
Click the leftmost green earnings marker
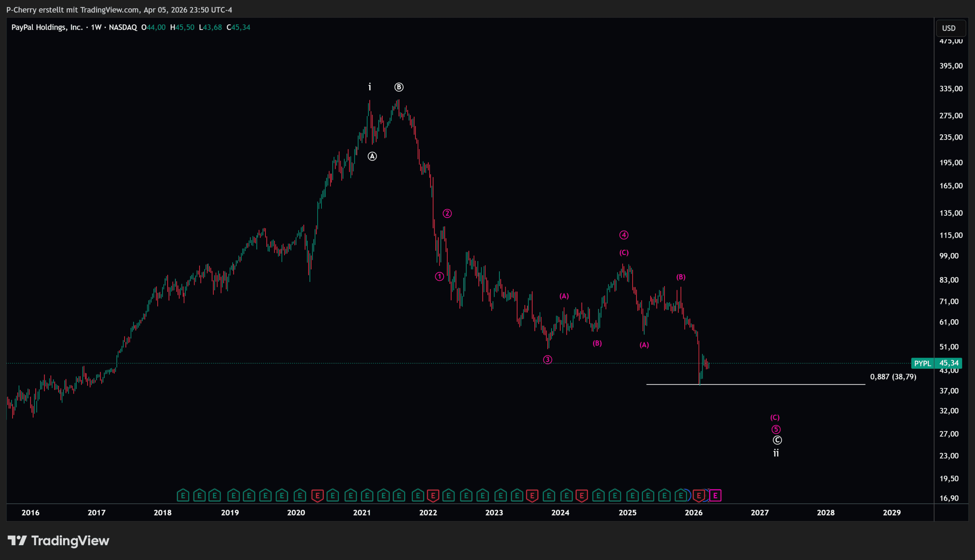[x=183, y=495]
